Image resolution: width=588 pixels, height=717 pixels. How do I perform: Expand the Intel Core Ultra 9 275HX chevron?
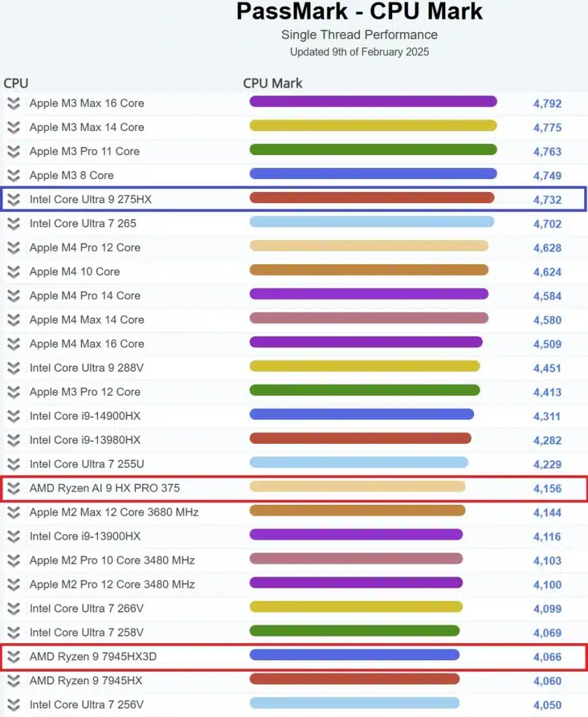point(14,200)
